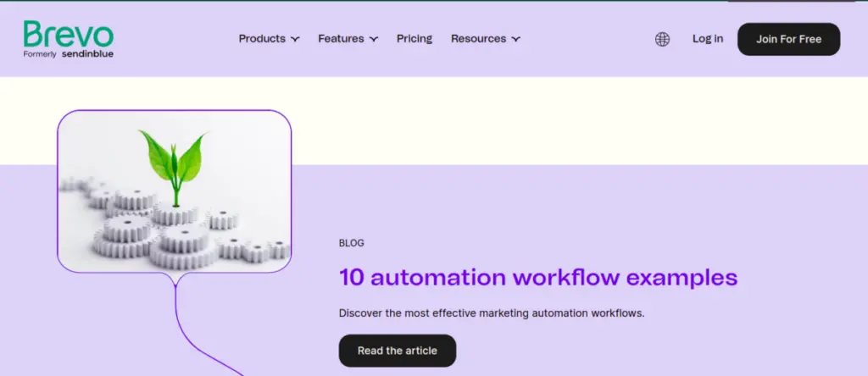Image resolution: width=868 pixels, height=376 pixels.
Task: Click the Log in link
Action: point(708,38)
